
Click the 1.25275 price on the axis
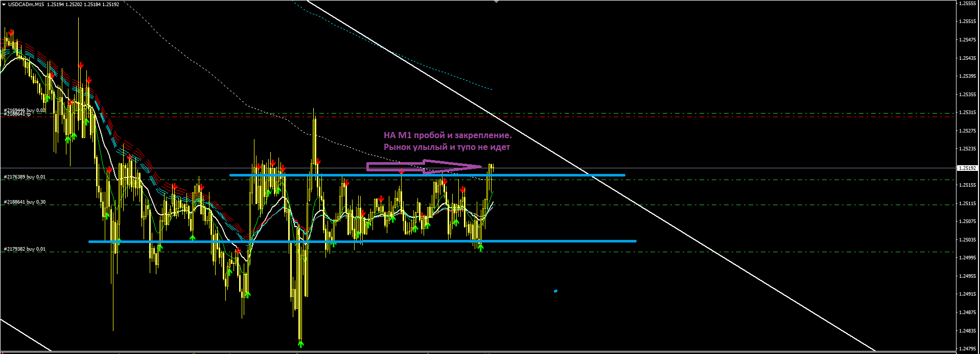(x=967, y=130)
